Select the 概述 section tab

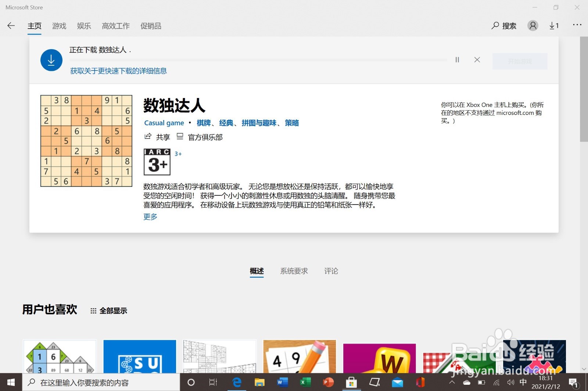point(257,271)
